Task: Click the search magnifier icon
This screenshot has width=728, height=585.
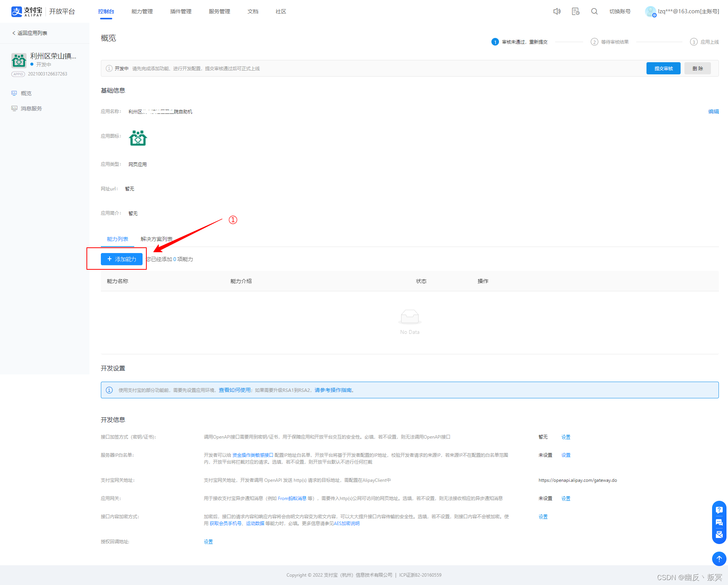Action: (x=594, y=11)
